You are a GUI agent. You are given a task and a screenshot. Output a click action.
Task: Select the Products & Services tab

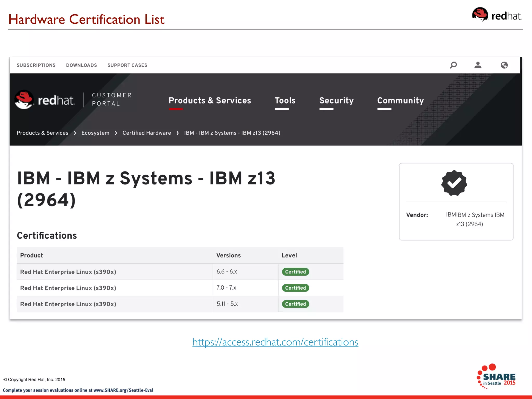210,101
